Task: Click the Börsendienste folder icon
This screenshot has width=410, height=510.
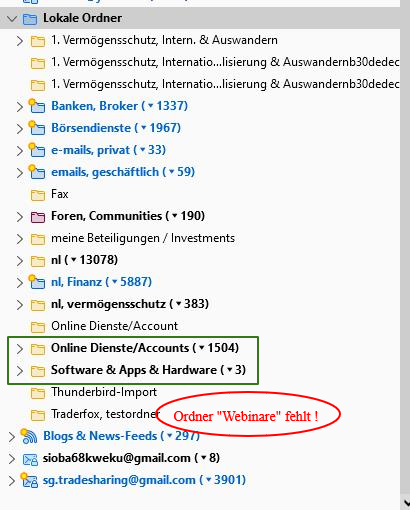Action: coord(37,128)
